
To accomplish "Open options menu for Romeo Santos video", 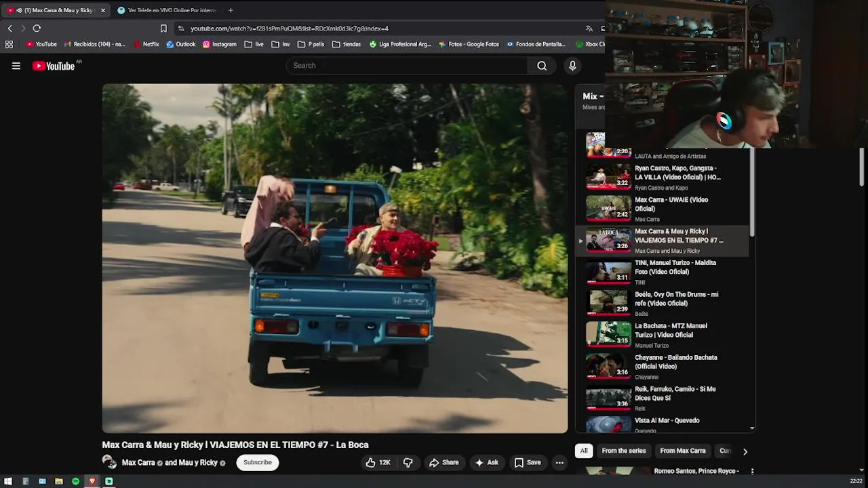I will (x=752, y=471).
